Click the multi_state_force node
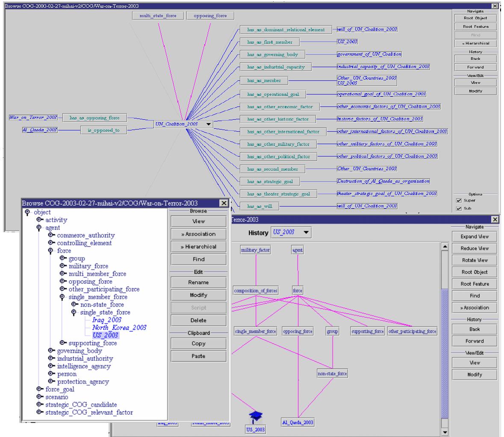 click(158, 15)
